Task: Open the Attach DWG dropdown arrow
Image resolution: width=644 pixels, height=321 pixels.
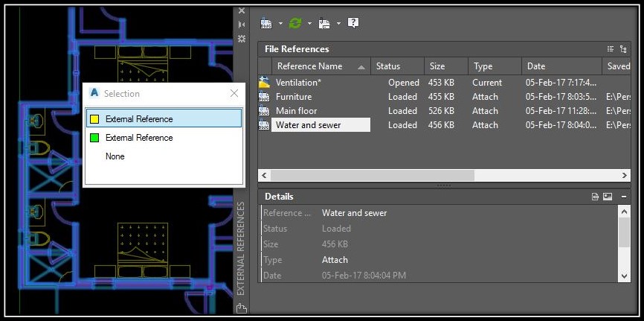Action: [x=281, y=23]
